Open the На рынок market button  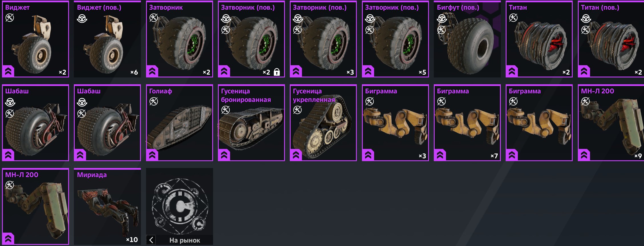tap(179, 240)
